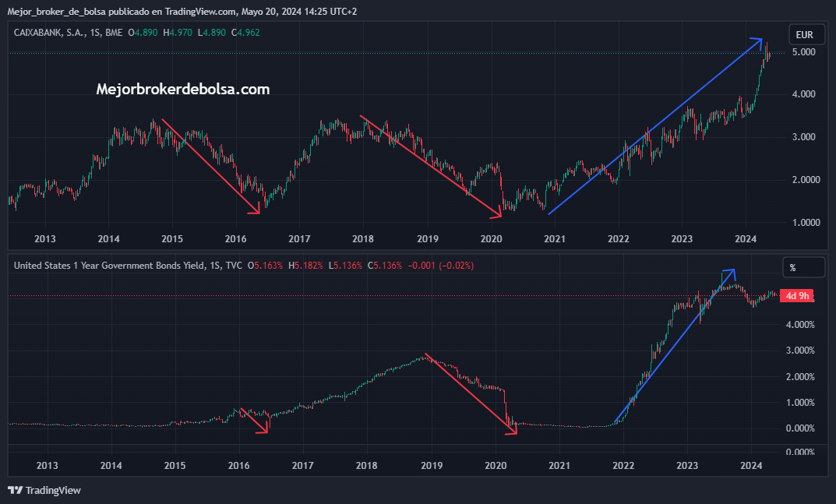Click the 2015 label on CaixaBank time axis
Viewport: 836px width, 504px height.
[172, 238]
